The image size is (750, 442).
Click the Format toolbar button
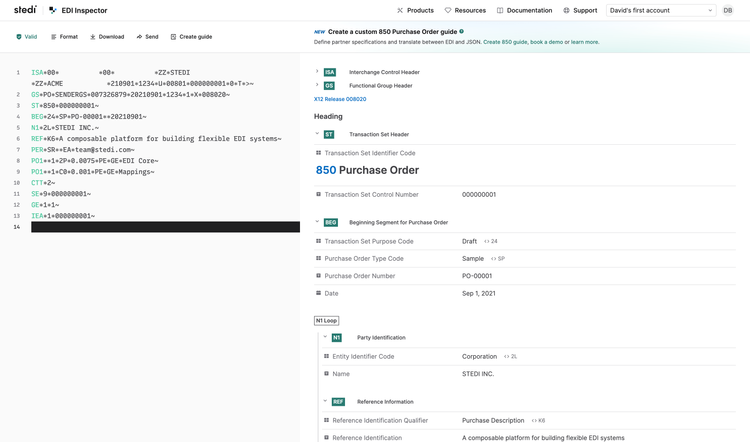pos(64,37)
